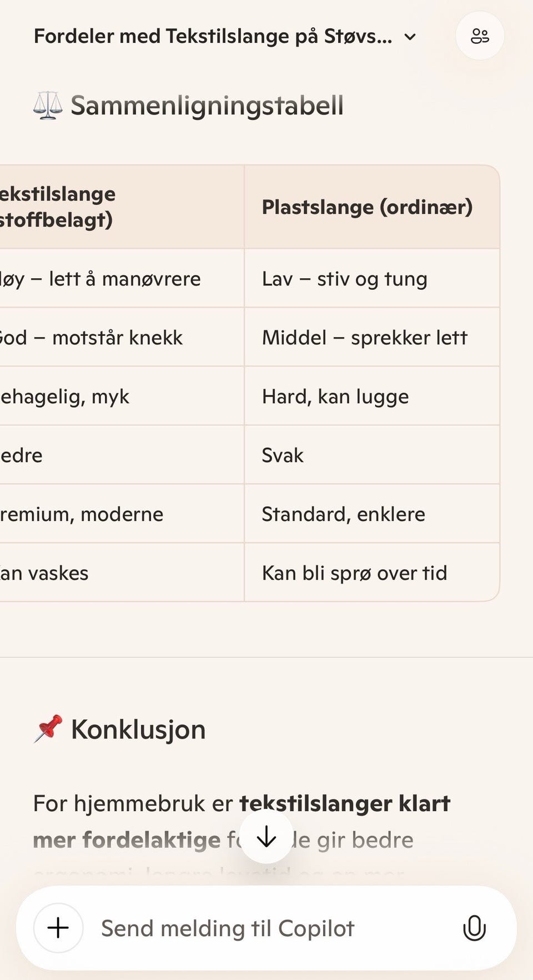Tap the plus attachment icon
The height and width of the screenshot is (980, 533).
(58, 928)
